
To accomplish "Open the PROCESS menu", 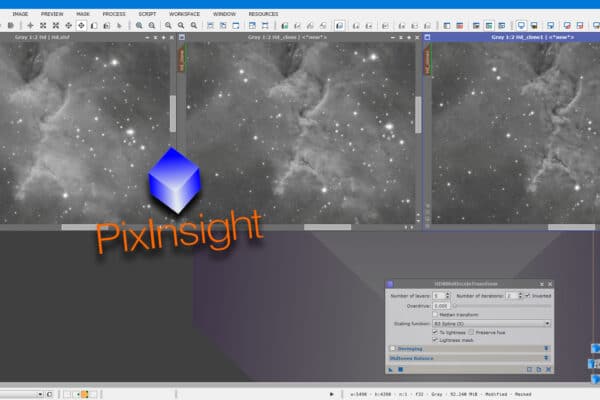I will click(x=114, y=14).
